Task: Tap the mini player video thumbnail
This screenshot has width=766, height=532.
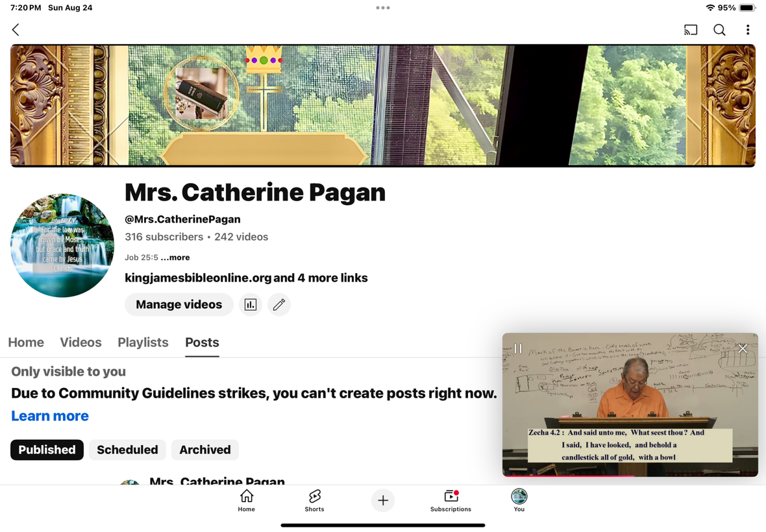Action: click(630, 405)
